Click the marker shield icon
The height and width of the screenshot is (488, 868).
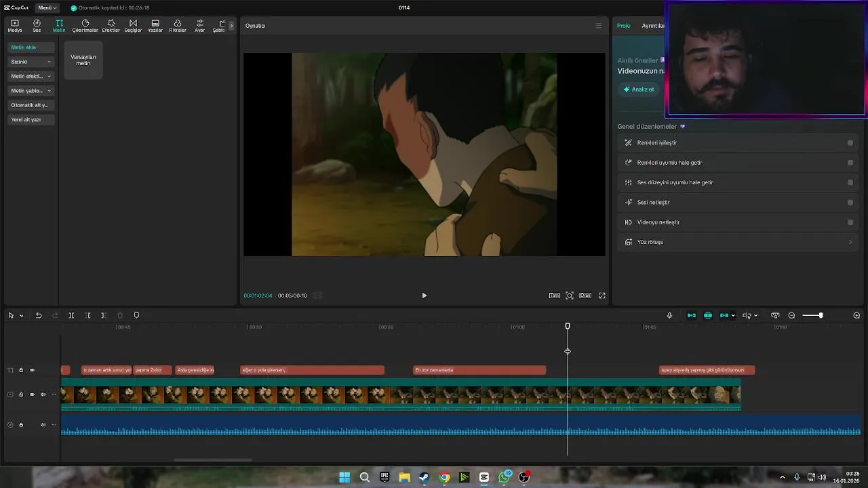pyautogui.click(x=136, y=315)
